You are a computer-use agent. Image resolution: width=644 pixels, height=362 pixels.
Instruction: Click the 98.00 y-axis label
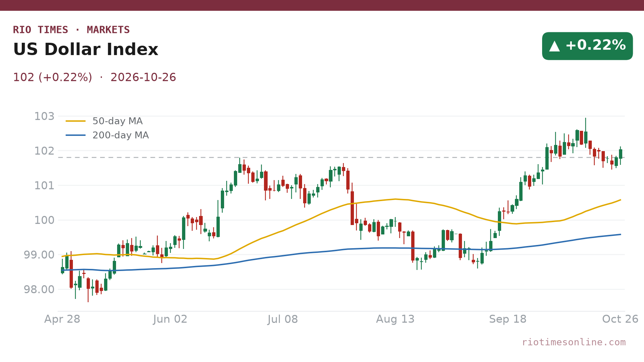tap(39, 290)
